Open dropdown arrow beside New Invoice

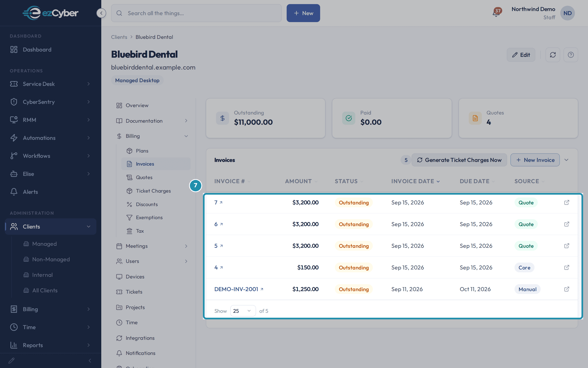coord(566,160)
